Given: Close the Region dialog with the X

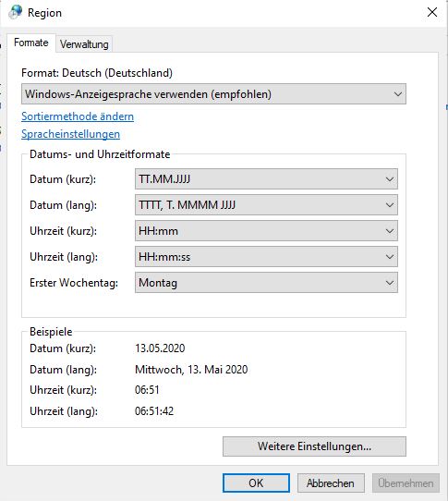Looking at the screenshot, I should click(x=432, y=12).
